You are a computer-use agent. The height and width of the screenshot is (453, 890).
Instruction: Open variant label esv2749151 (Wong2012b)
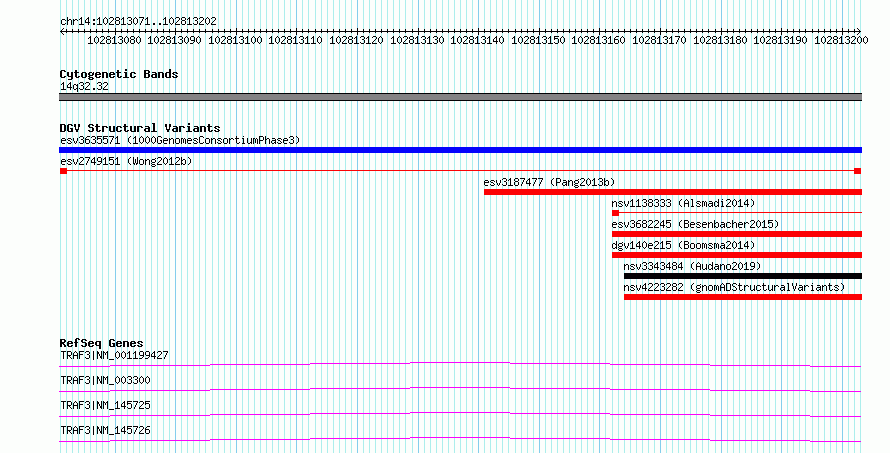pyautogui.click(x=126, y=161)
